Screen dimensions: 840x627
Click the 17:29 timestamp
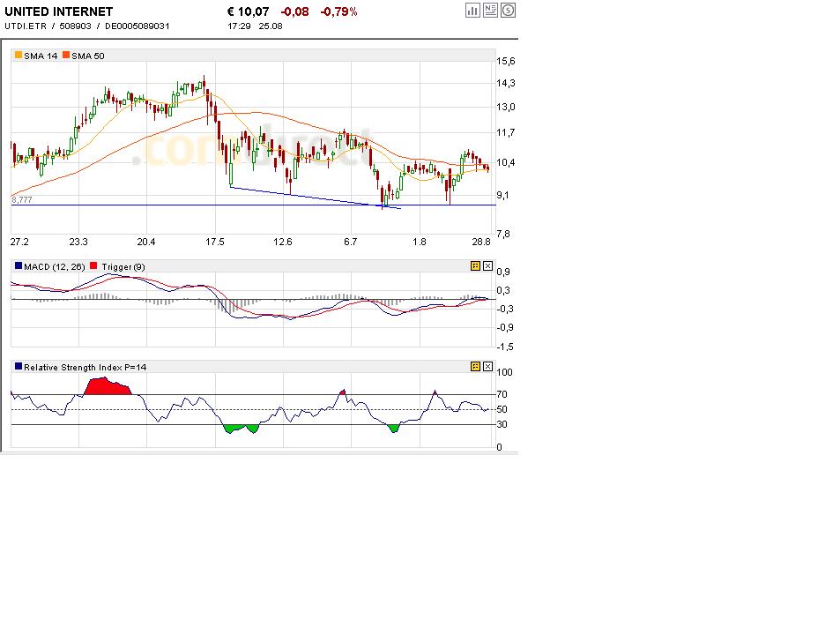click(x=239, y=26)
